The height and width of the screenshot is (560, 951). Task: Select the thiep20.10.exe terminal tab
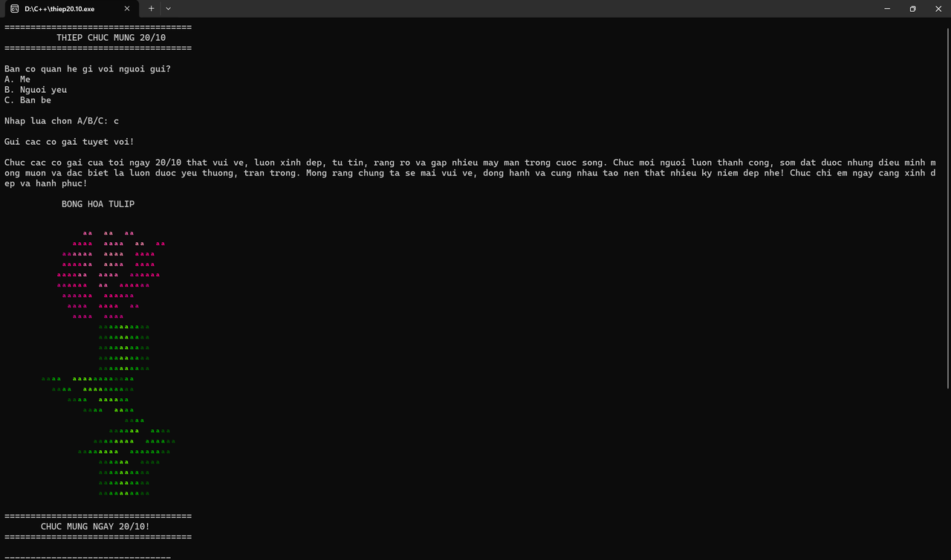pos(70,9)
